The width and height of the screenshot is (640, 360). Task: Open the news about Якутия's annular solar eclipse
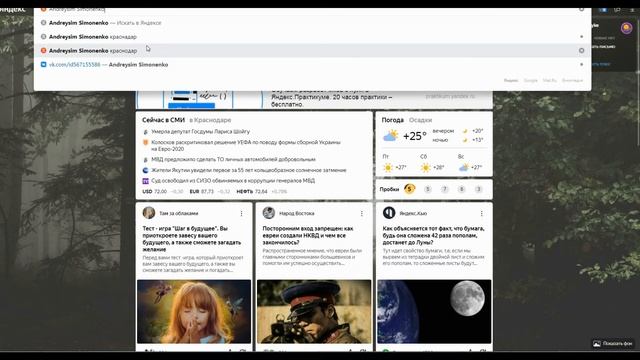[249, 170]
